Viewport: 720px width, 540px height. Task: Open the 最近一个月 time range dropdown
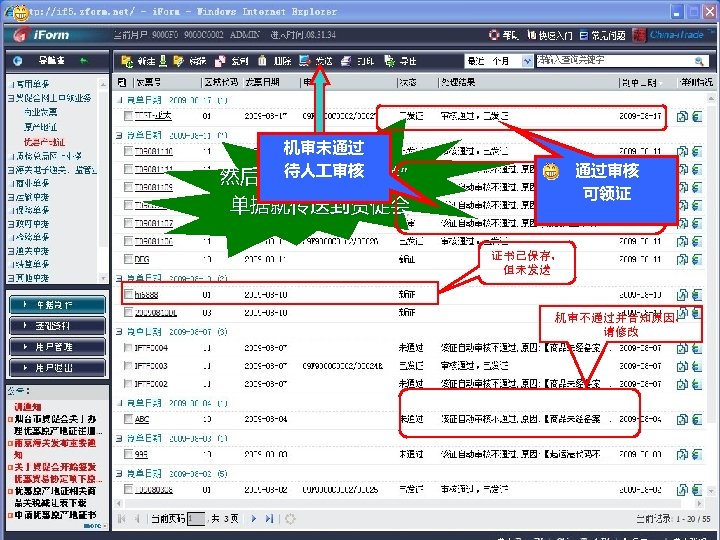(x=527, y=61)
